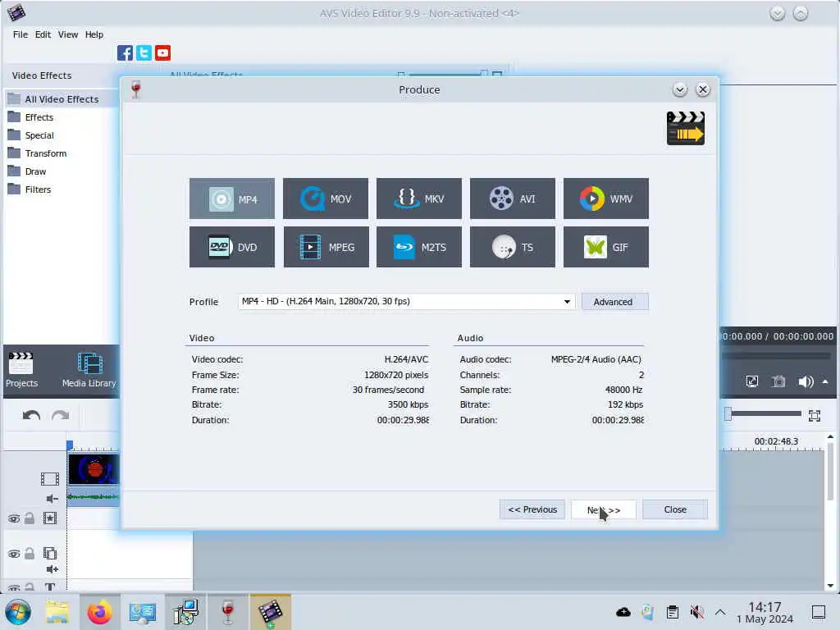Open the Edit menu

tap(43, 34)
